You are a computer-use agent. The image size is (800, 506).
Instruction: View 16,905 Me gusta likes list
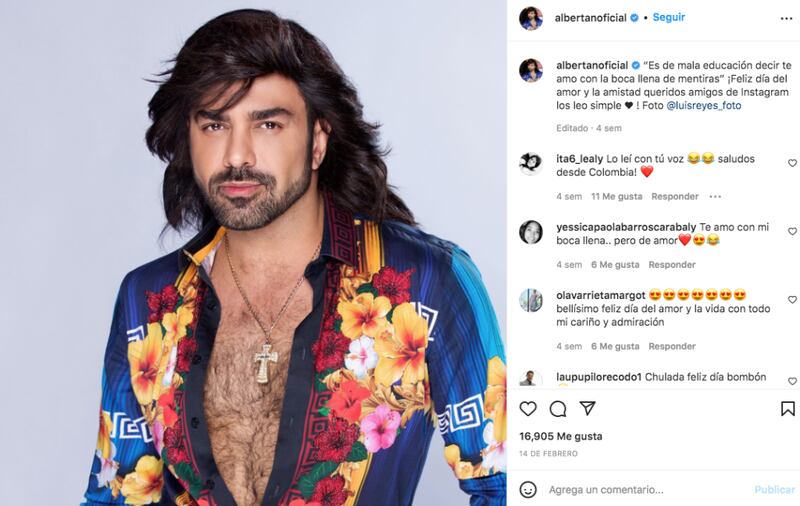coord(561,436)
